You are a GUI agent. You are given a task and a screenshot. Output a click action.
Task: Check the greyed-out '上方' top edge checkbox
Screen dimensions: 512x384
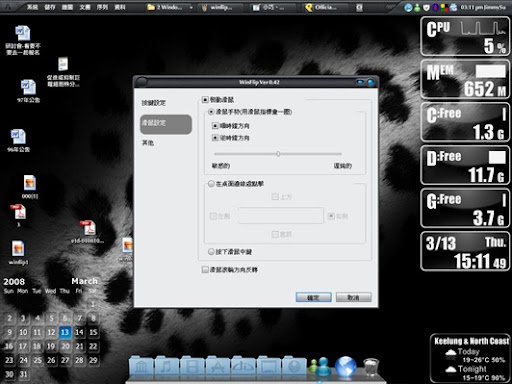tap(275, 197)
